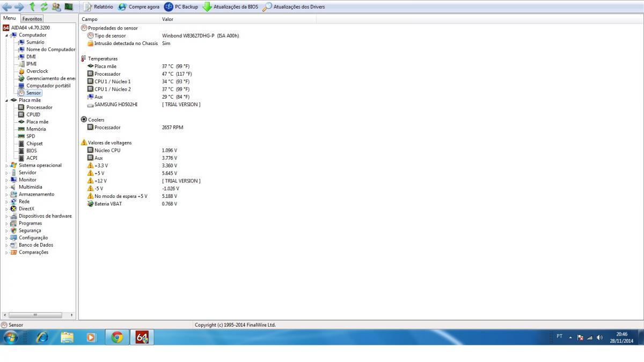Viewport: 644px width, 362px height.
Task: Expand the Monitor node
Action: [8, 180]
